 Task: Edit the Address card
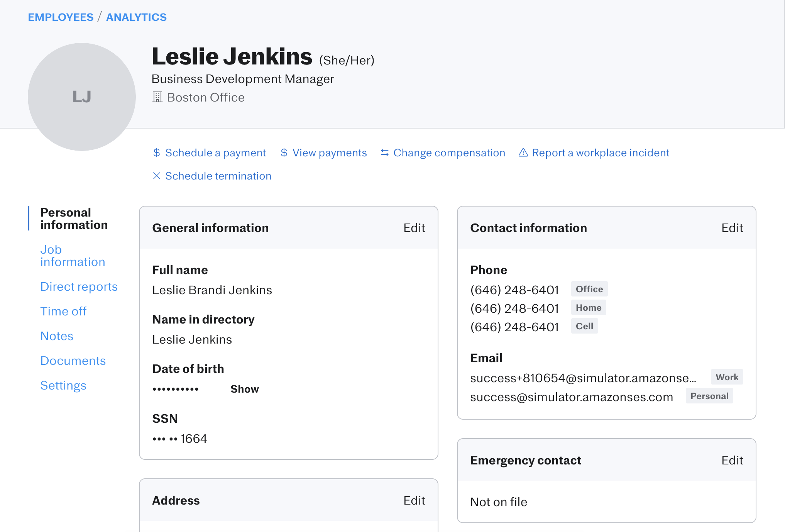[414, 500]
